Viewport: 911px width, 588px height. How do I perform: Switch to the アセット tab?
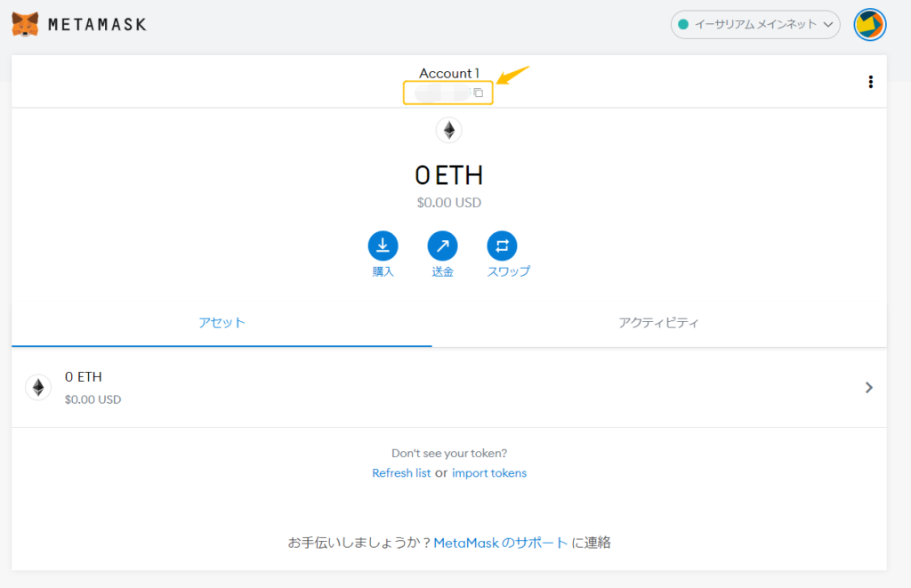tap(222, 323)
